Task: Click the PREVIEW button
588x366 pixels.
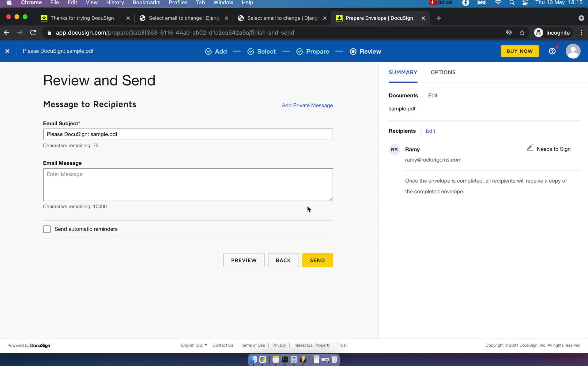Action: pos(243,260)
